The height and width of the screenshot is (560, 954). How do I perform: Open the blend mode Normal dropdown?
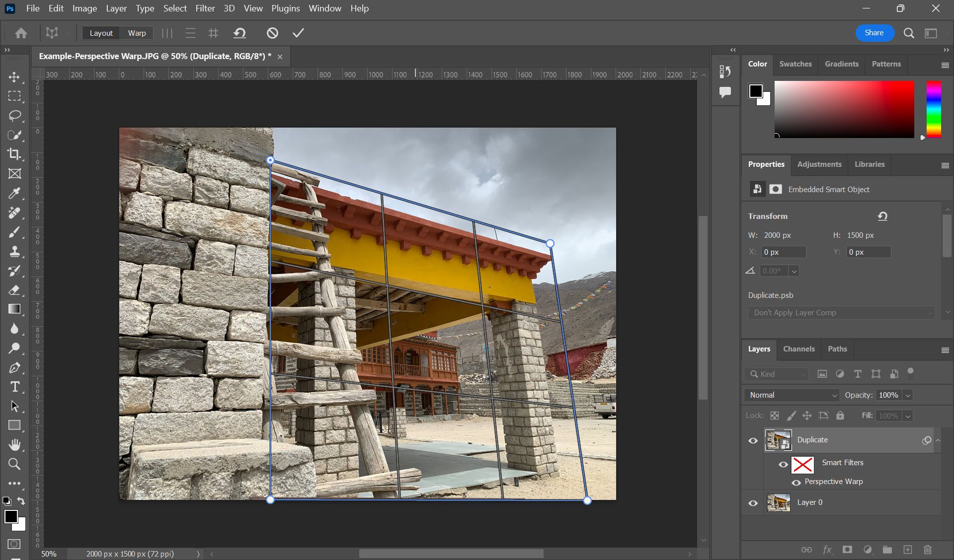(x=792, y=395)
